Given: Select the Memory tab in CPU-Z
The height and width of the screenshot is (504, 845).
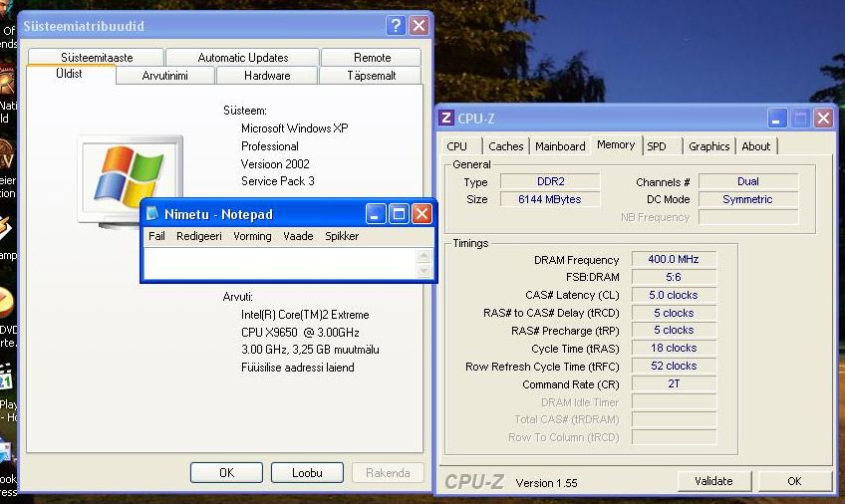Looking at the screenshot, I should (x=616, y=144).
